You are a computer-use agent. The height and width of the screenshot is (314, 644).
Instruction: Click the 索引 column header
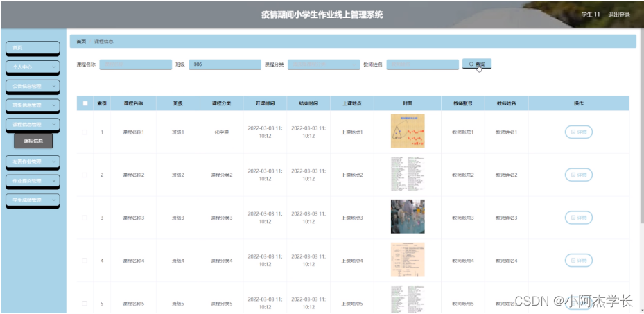[102, 103]
